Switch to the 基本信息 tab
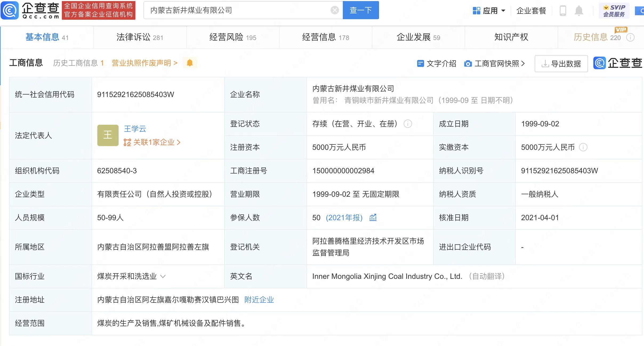 (x=47, y=37)
